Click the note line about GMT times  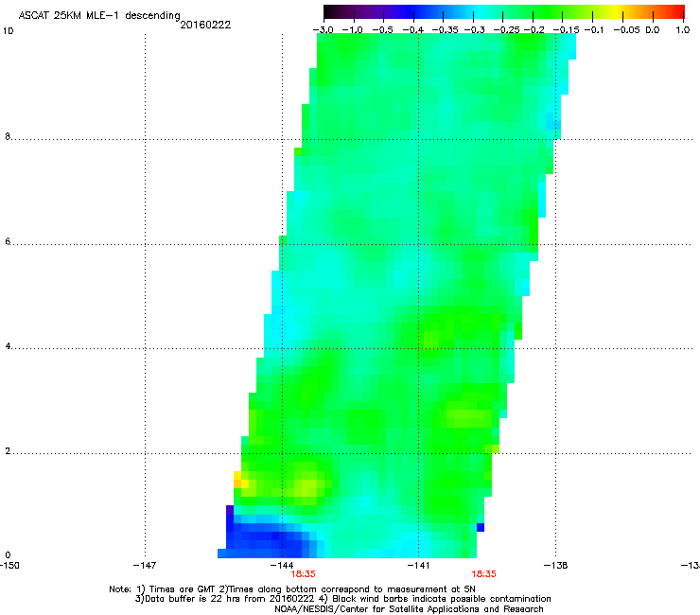(x=292, y=589)
